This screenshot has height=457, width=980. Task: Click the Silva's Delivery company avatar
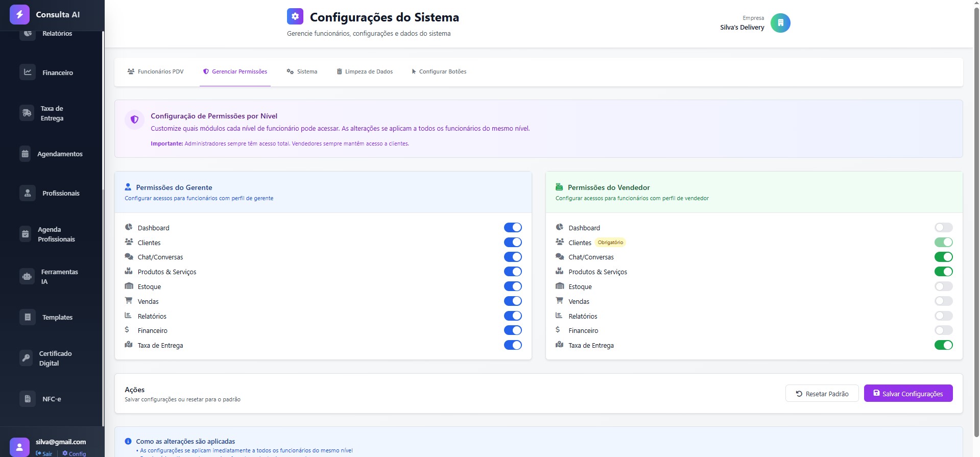780,23
